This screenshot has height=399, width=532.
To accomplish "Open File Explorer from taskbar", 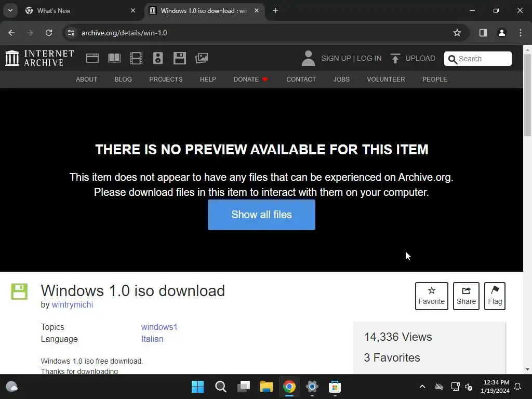I will click(267, 387).
